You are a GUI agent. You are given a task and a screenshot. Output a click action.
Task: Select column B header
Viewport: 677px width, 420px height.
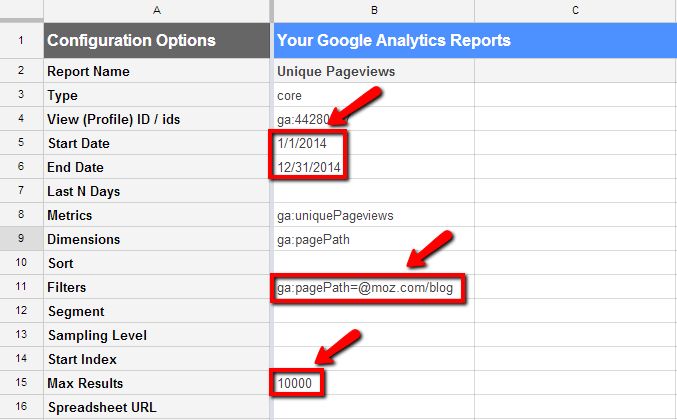(x=373, y=10)
